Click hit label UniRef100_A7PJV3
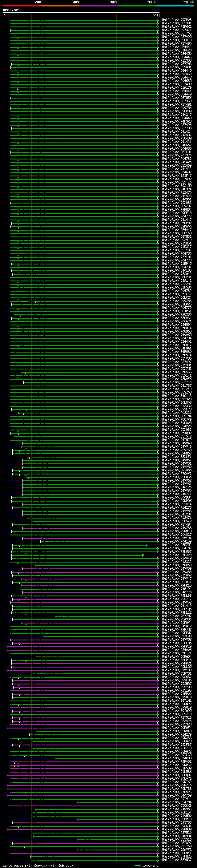 click(177, 555)
